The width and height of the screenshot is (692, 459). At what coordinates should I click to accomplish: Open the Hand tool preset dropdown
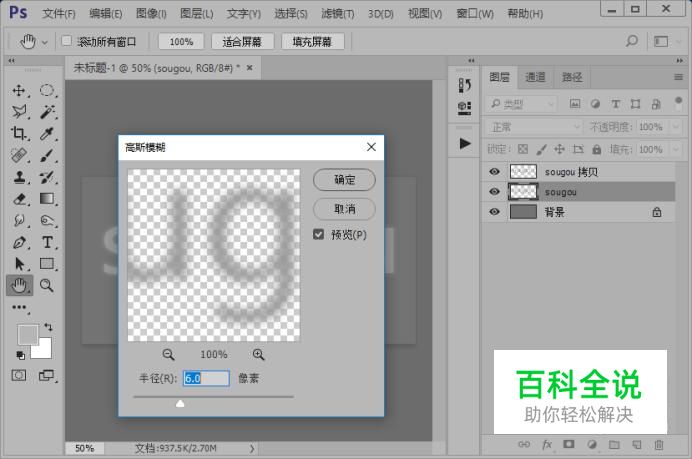[x=45, y=43]
